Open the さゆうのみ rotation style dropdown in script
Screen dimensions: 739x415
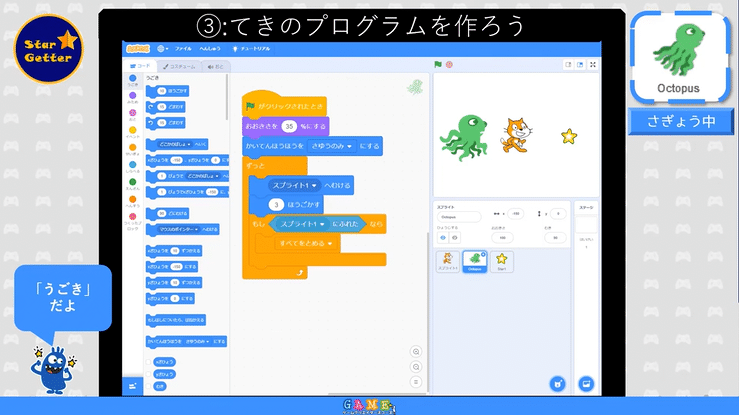(x=332, y=146)
